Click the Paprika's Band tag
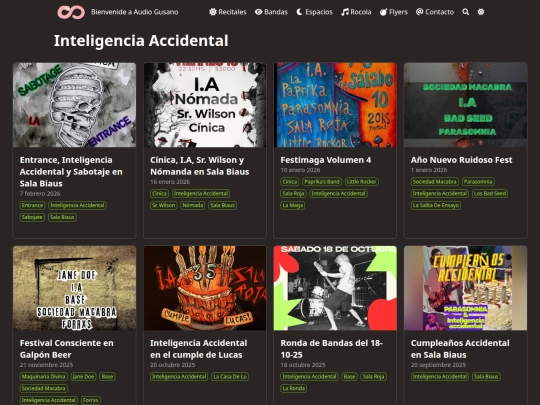540x405 pixels. coord(322,181)
